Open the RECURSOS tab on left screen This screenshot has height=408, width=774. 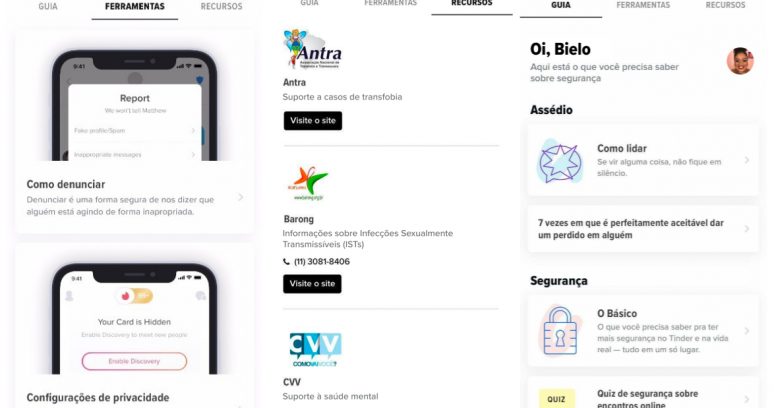[x=222, y=7]
